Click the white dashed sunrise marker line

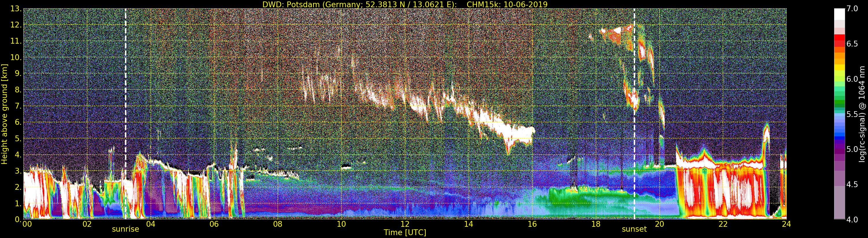(x=125, y=114)
